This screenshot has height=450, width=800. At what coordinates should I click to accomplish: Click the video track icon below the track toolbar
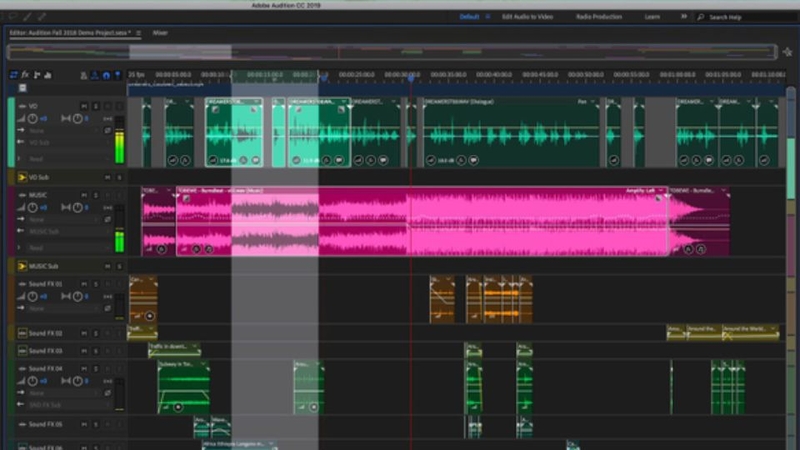coord(22,88)
